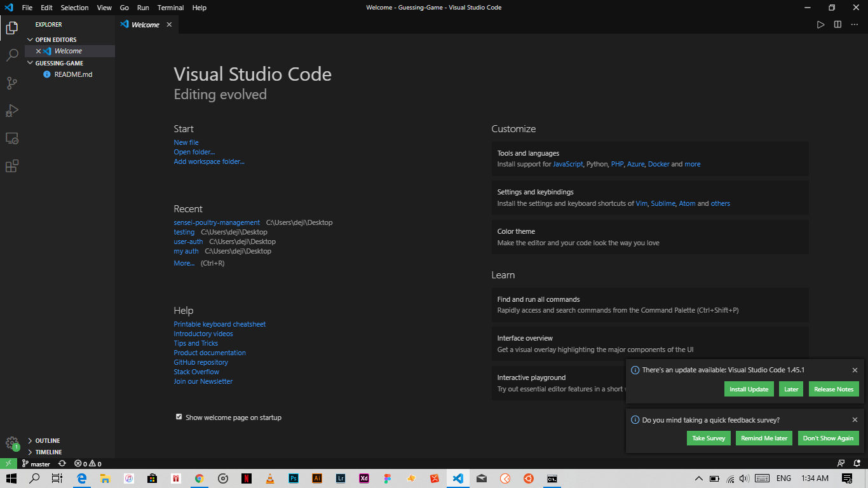Close the Welcome tab with its X
Viewport: 868px width, 488px height.
point(169,25)
